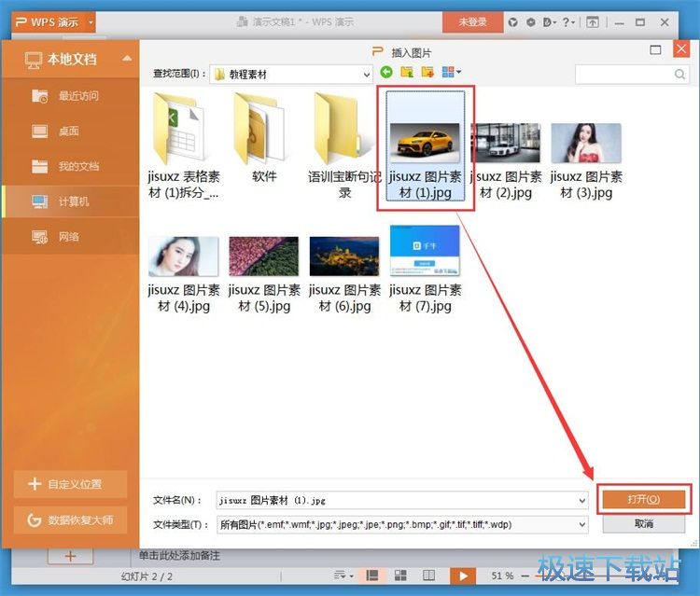Screen dimensions: 700x596
Task: Click 单击此处添加备注 notes area
Action: coord(179,556)
